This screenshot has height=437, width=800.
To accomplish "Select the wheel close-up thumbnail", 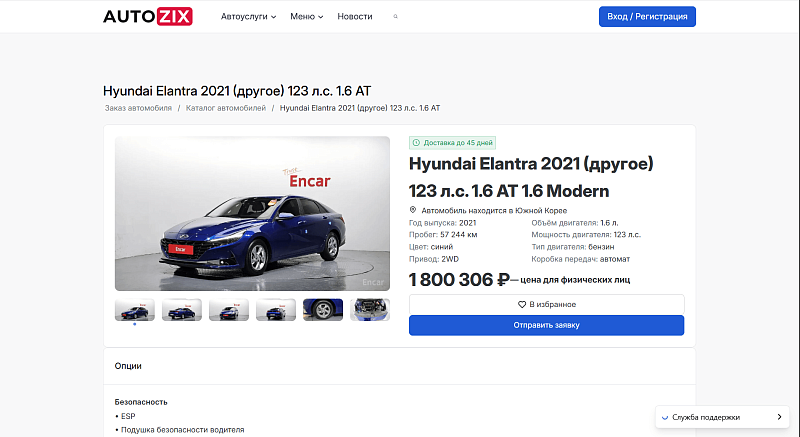I will pos(322,310).
